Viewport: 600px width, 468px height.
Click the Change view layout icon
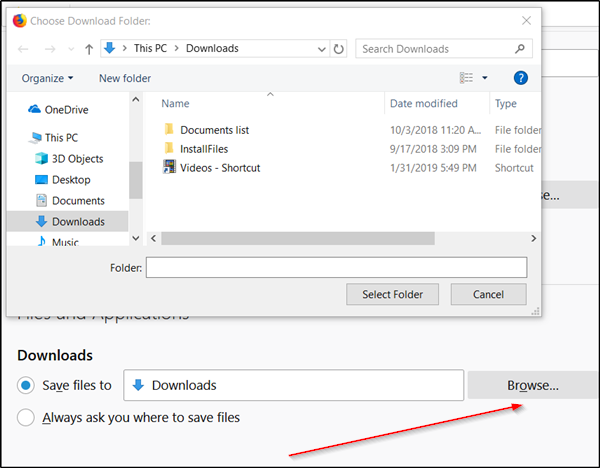(466, 78)
